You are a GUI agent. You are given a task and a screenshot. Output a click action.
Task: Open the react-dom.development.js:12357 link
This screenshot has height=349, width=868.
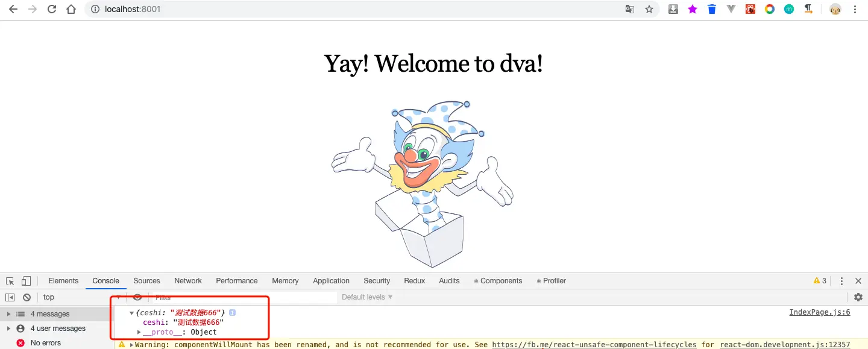click(785, 345)
